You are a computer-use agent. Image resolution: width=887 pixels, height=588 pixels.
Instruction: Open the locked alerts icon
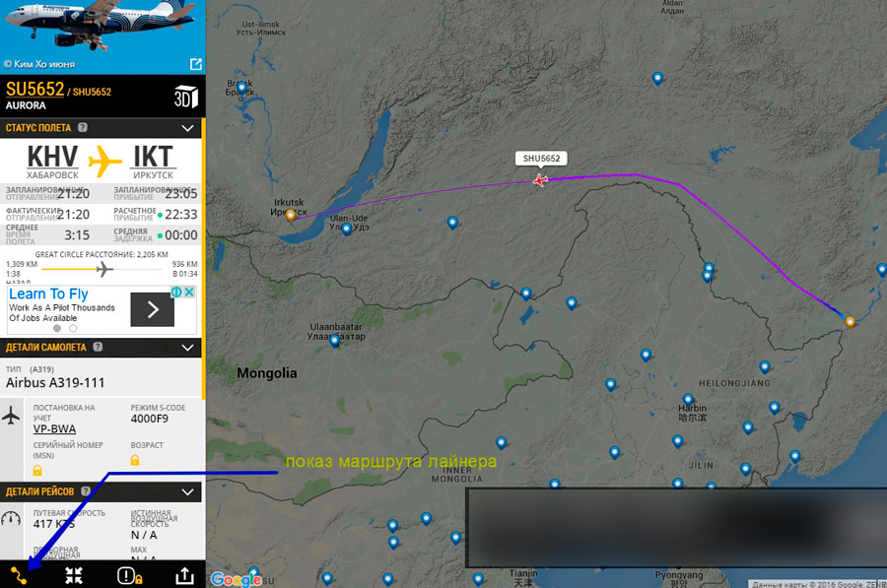click(x=129, y=575)
